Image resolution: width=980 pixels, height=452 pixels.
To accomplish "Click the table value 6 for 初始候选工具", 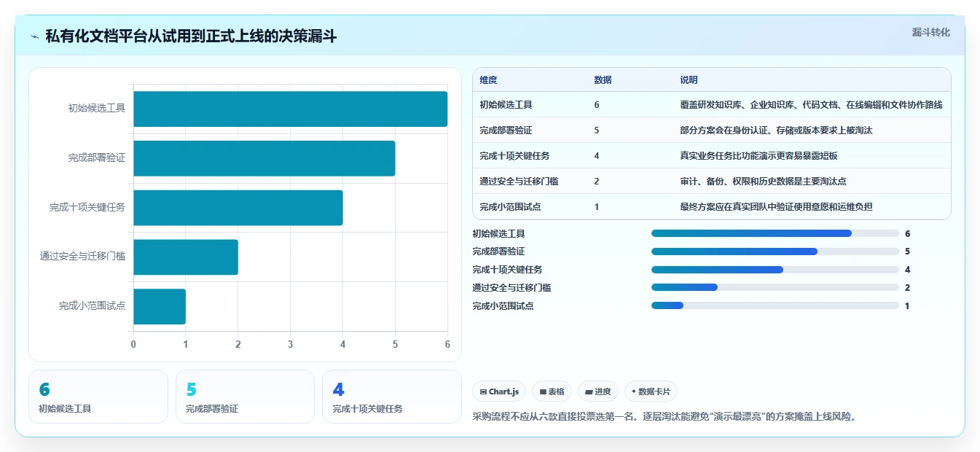I will pos(597,105).
